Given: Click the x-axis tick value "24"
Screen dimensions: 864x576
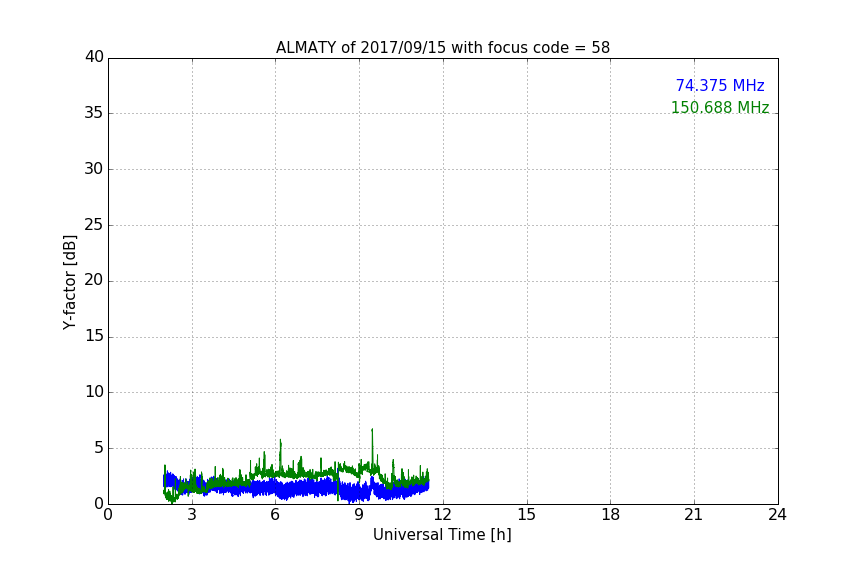Looking at the screenshot, I should pos(777,515).
